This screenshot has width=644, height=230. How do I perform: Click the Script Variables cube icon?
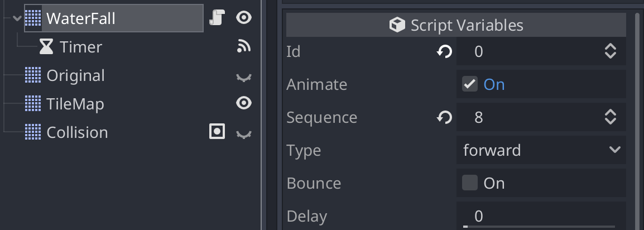click(x=397, y=25)
